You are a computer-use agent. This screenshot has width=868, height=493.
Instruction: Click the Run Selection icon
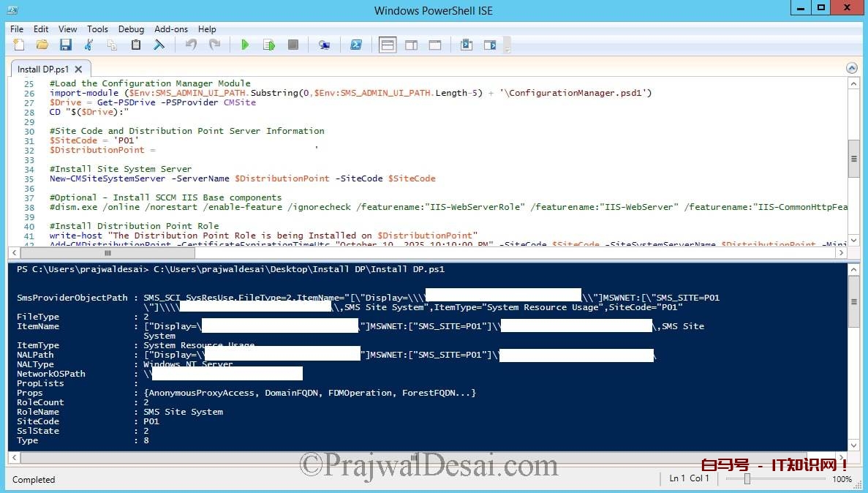[269, 45]
